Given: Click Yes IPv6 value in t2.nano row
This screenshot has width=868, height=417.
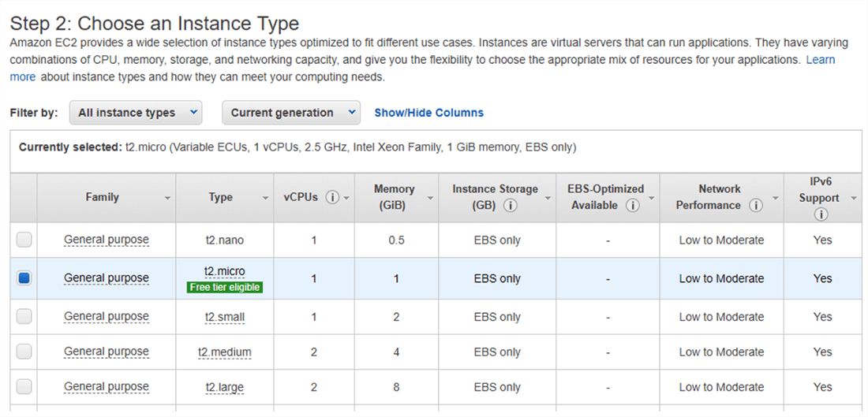Looking at the screenshot, I should click(822, 240).
